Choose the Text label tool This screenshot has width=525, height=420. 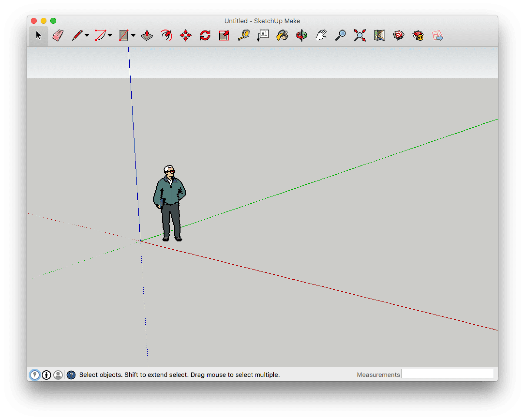pos(263,36)
